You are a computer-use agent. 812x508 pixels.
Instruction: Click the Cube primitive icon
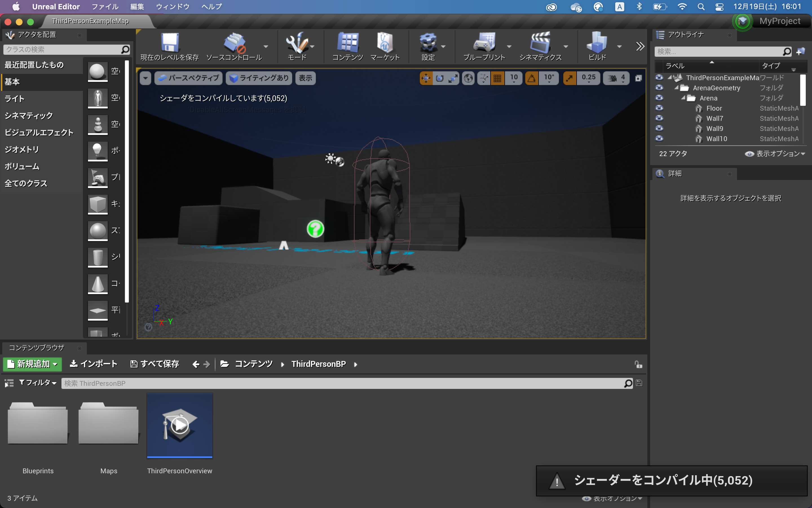[98, 204]
